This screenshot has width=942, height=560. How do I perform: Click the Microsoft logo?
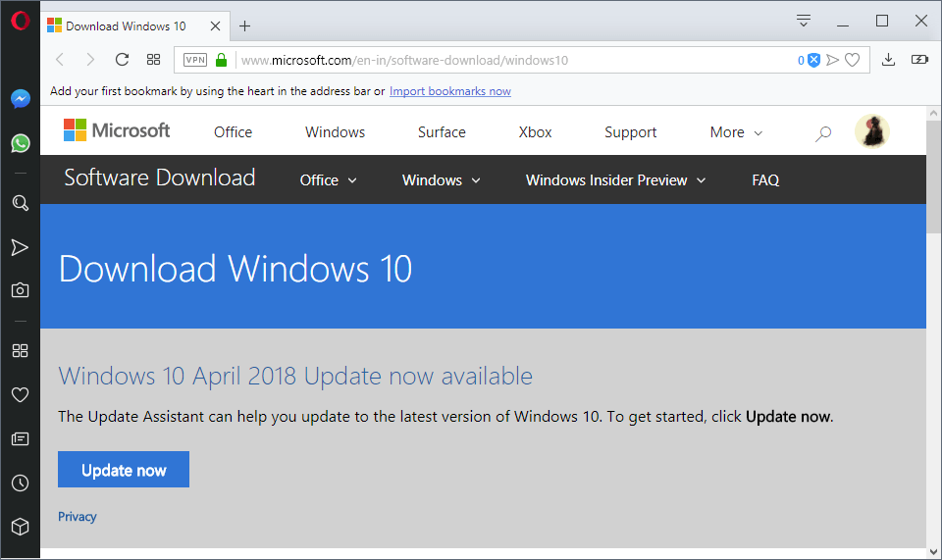[x=117, y=130]
